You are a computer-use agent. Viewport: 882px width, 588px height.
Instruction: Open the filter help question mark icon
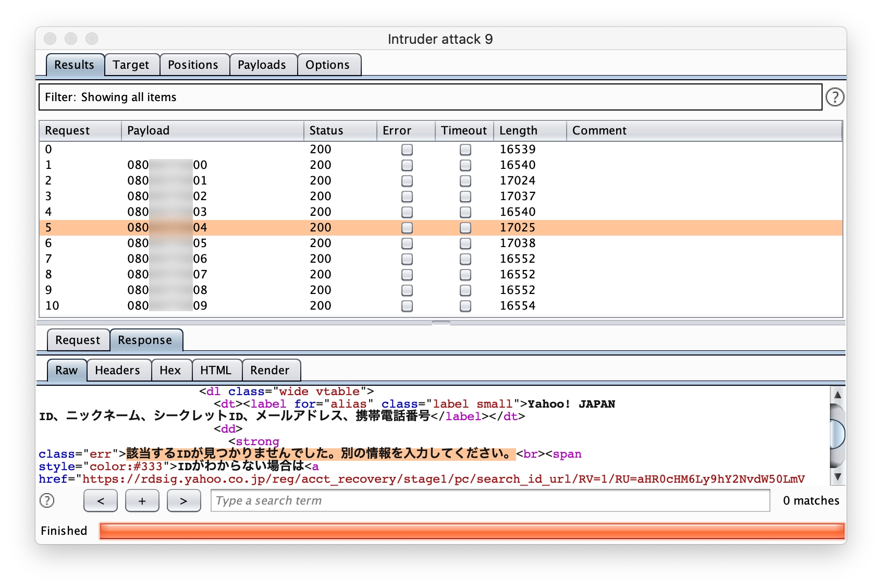pos(835,97)
